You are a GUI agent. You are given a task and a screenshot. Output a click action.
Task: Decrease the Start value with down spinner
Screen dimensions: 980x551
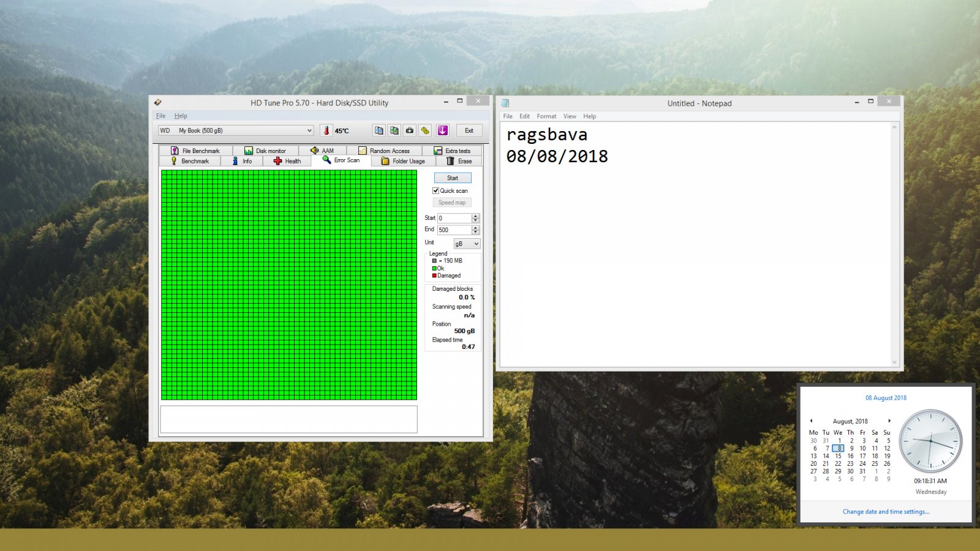[x=475, y=220]
